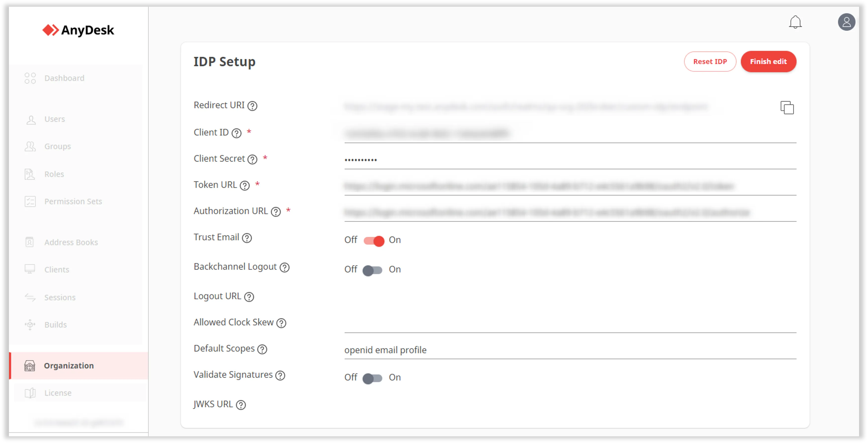
Task: Click the Token URL help icon
Action: click(245, 185)
